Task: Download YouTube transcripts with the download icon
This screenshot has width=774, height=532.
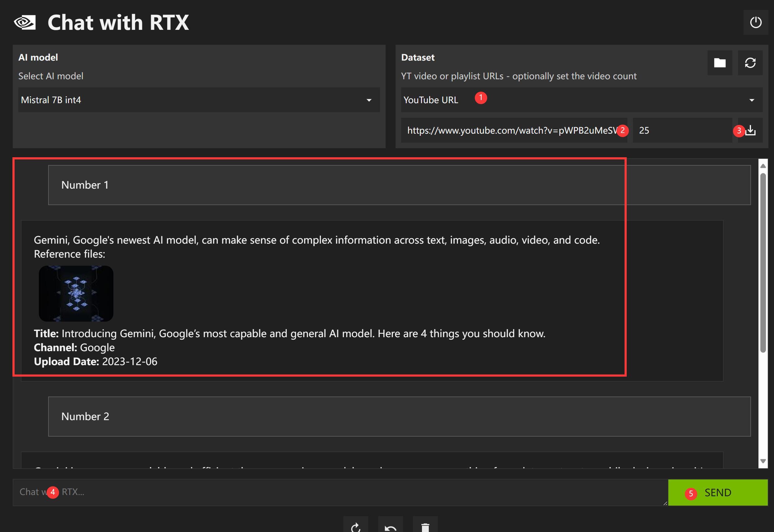Action: (x=750, y=130)
